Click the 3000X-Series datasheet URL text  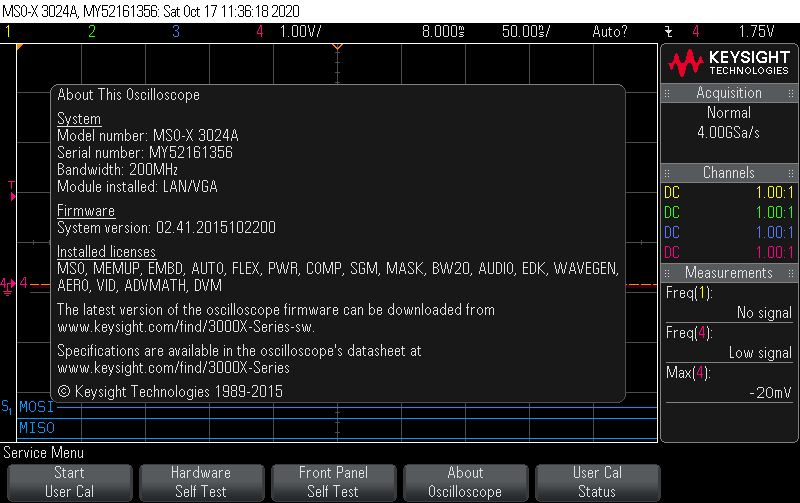[x=173, y=368]
